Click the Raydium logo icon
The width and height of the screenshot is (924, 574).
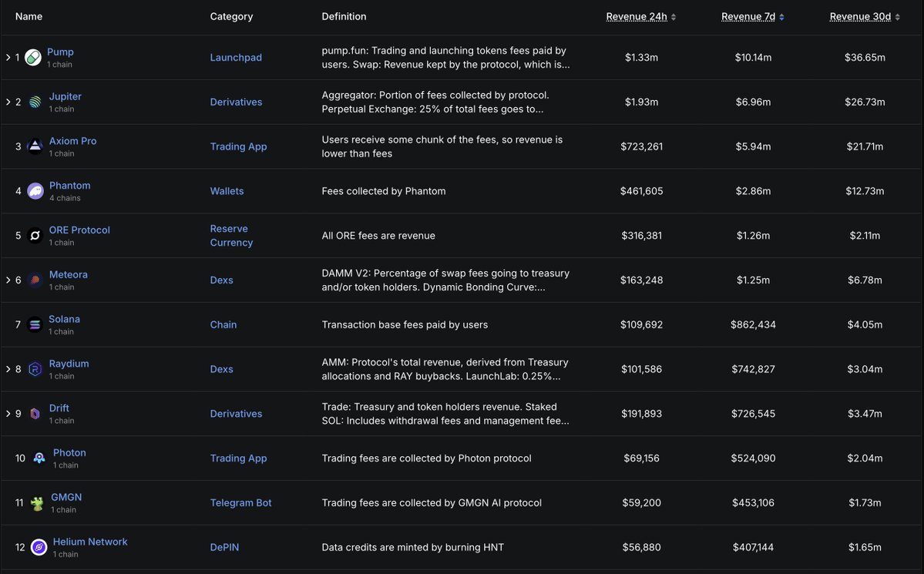pos(35,370)
